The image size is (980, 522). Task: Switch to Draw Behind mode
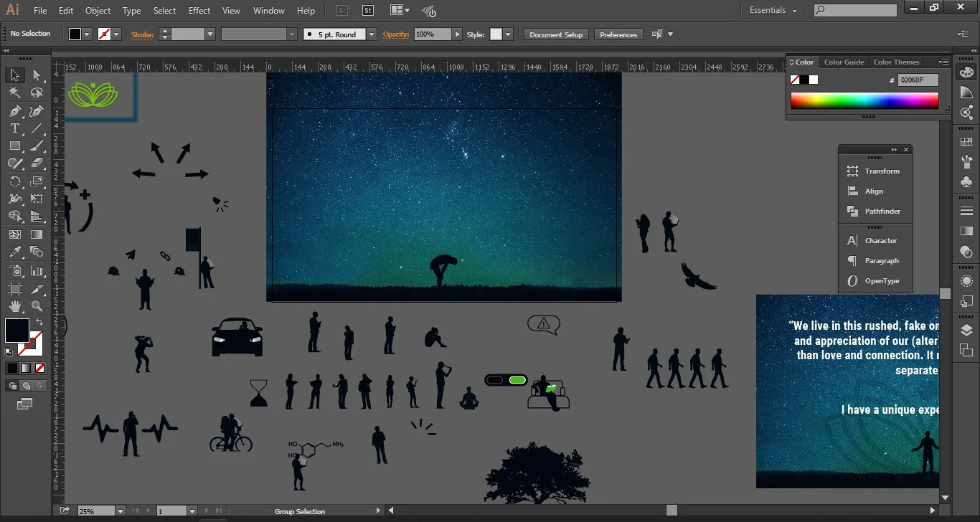click(x=26, y=386)
